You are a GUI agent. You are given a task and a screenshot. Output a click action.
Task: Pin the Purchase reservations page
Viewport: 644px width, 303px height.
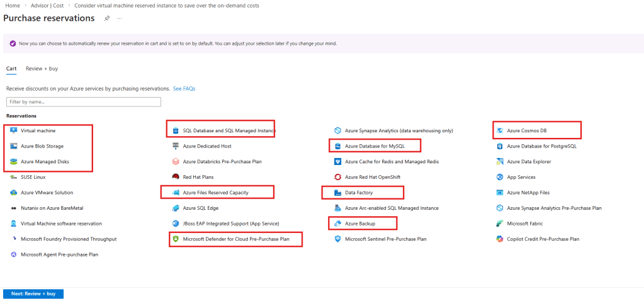(107, 18)
